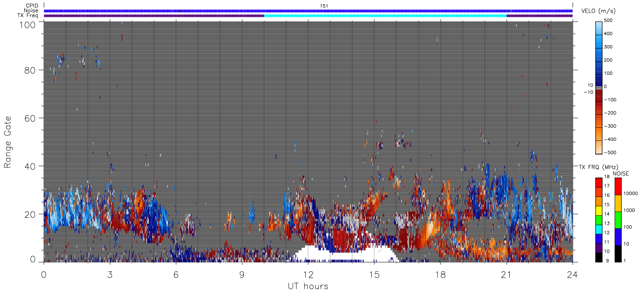Click the 9 tick label on UT hours axis
644x297 pixels.
point(242,274)
